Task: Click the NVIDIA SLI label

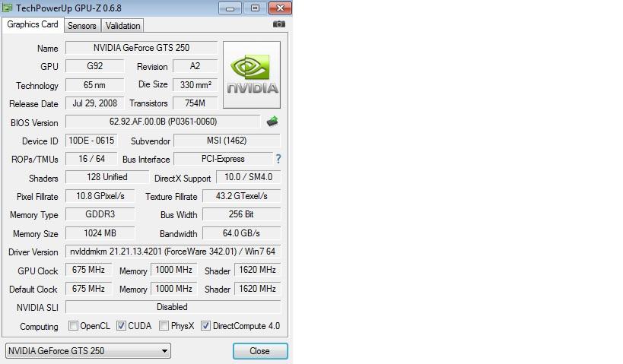Action: point(37,308)
